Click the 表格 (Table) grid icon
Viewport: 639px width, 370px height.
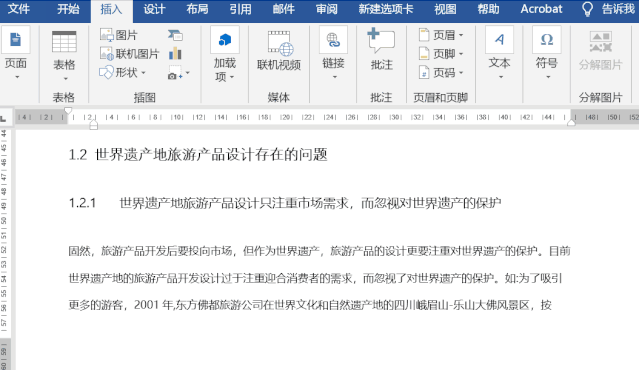[x=64, y=42]
